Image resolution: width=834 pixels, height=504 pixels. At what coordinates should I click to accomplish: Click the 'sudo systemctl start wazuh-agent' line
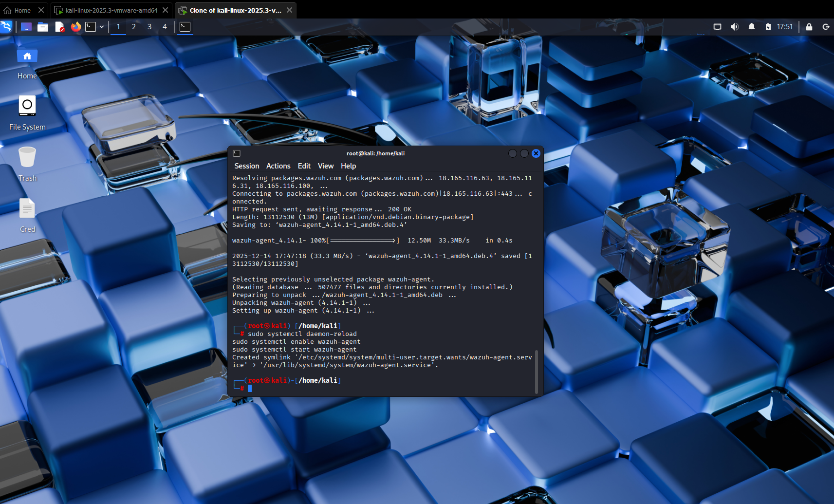pos(294,350)
